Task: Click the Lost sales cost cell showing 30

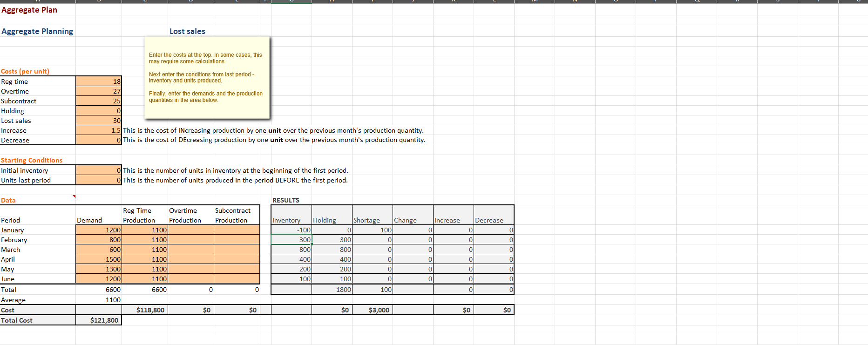Action: click(x=99, y=121)
